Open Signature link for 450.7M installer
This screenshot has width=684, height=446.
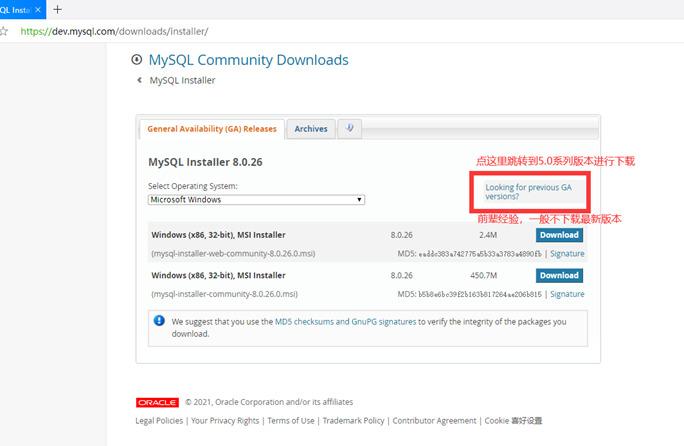click(x=567, y=294)
